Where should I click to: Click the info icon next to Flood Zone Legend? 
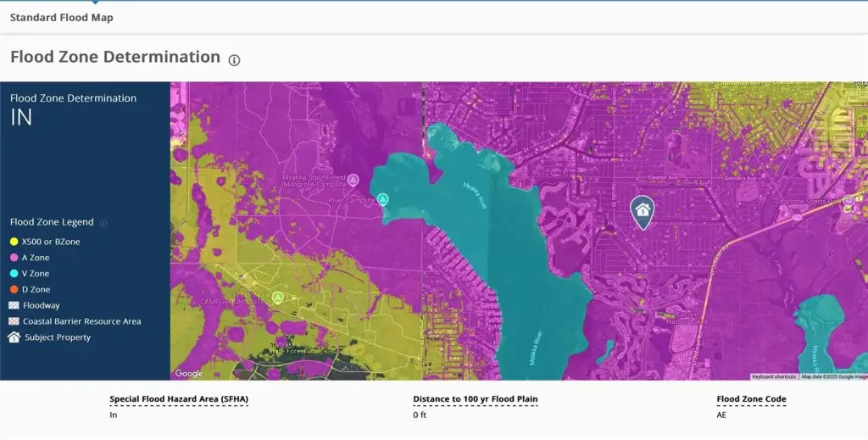[103, 223]
